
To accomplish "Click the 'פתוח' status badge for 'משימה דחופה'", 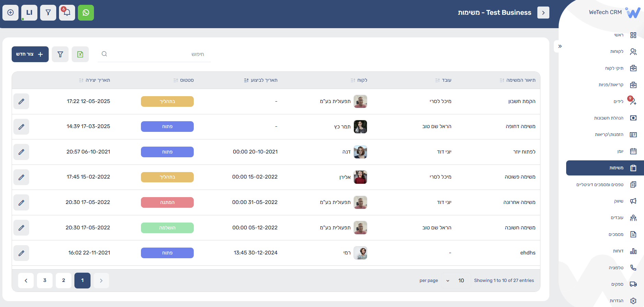I will (x=167, y=127).
